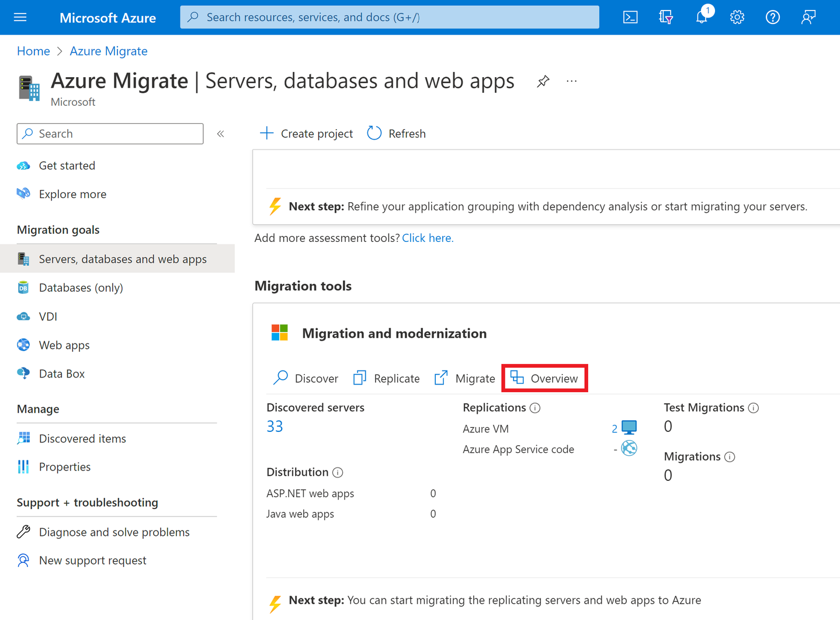Open the Feedback icon in top bar
Image resolution: width=840 pixels, height=620 pixels.
tap(808, 18)
